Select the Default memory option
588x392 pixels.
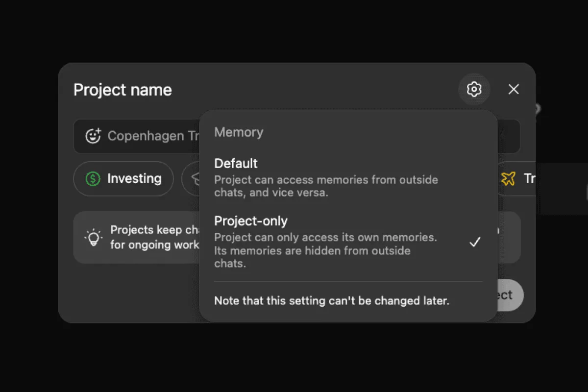[x=236, y=163]
